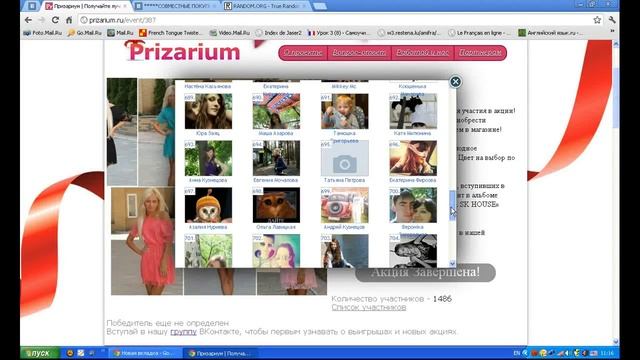
Task: Click the popup scrollbar down arrow
Action: tap(452, 263)
